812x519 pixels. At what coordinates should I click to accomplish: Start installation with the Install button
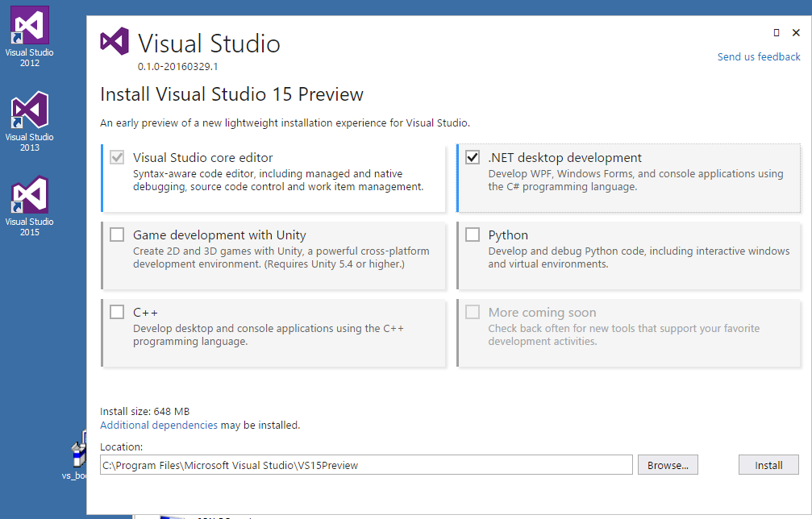768,465
